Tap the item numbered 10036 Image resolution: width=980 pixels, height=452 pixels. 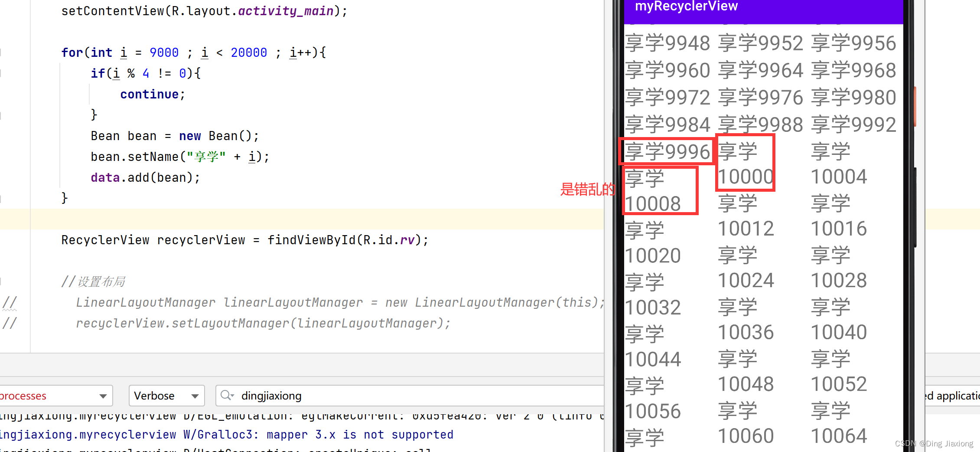746,320
